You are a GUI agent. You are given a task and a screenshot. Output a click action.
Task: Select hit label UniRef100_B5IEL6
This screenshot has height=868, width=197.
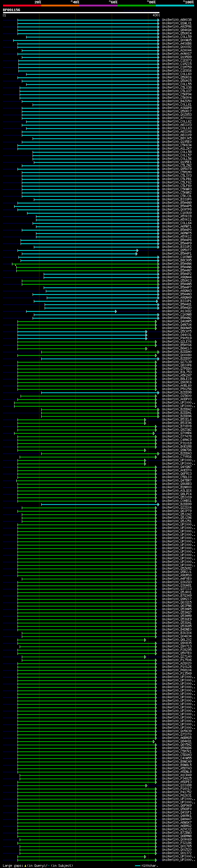pyautogui.click(x=177, y=419)
